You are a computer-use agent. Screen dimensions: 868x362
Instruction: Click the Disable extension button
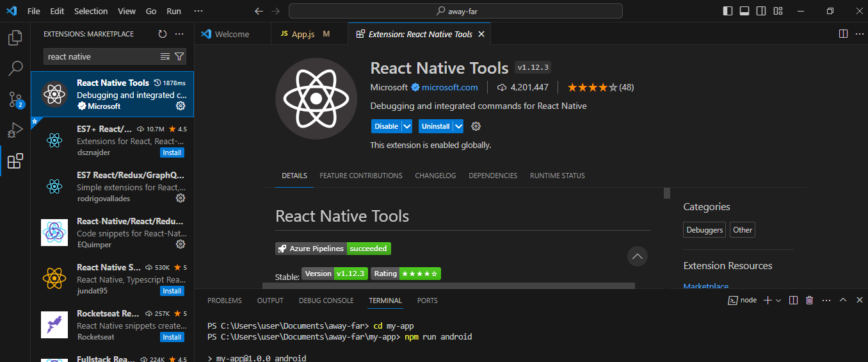point(386,126)
